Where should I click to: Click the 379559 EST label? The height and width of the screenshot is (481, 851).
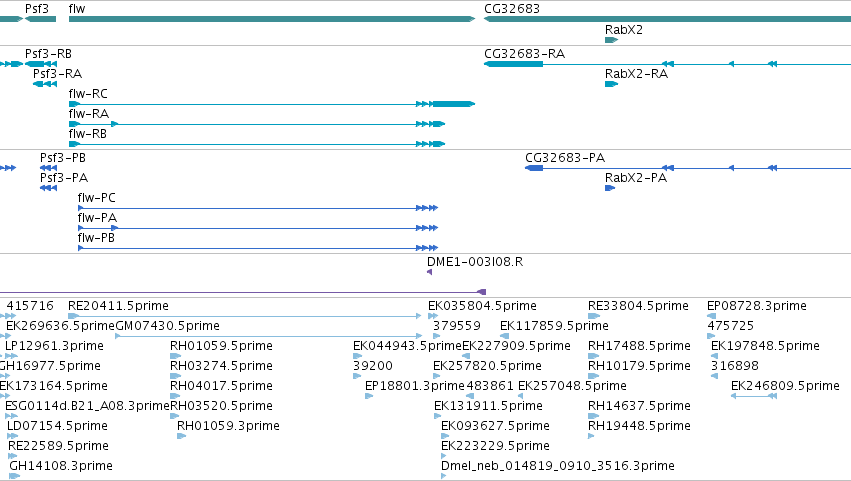pyautogui.click(x=456, y=326)
